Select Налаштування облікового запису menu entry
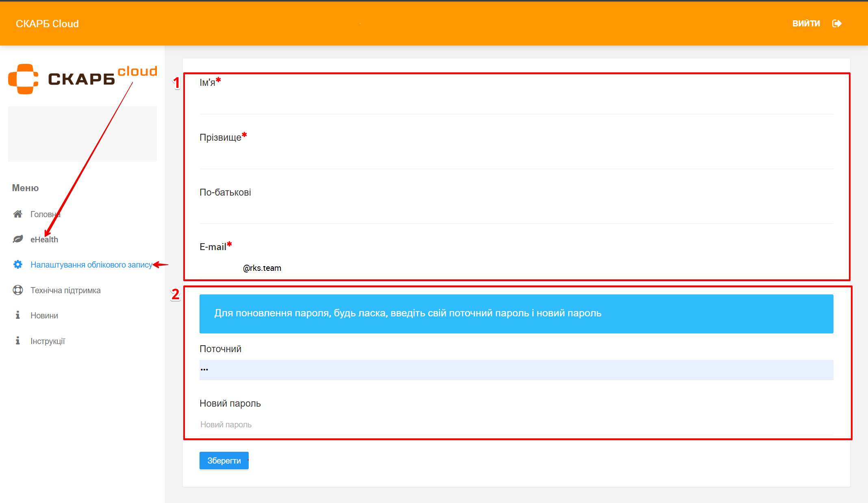868x503 pixels. tap(91, 265)
